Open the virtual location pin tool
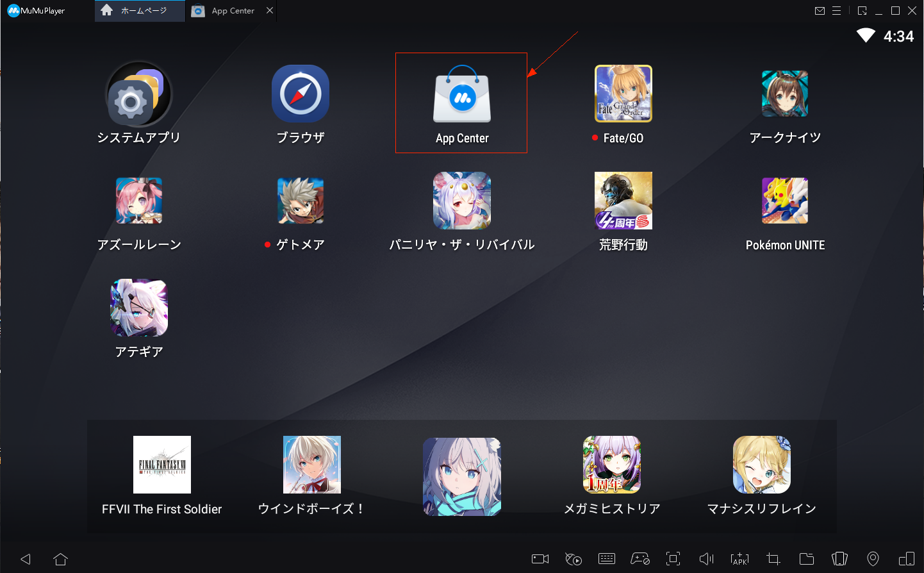Screen dimensions: 924x573 pyautogui.click(x=873, y=559)
